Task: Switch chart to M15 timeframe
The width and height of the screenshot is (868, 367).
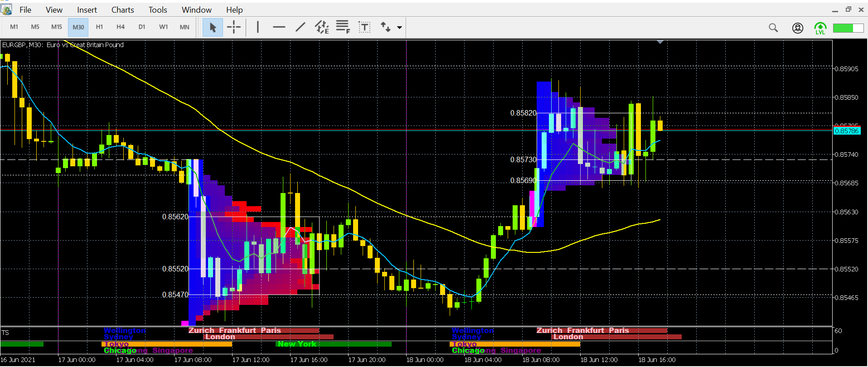Action: (57, 27)
